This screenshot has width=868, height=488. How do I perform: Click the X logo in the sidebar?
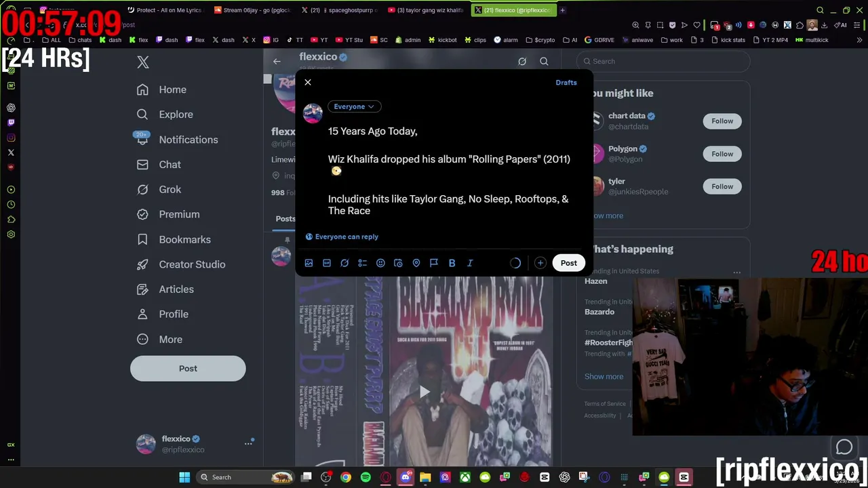pyautogui.click(x=143, y=62)
